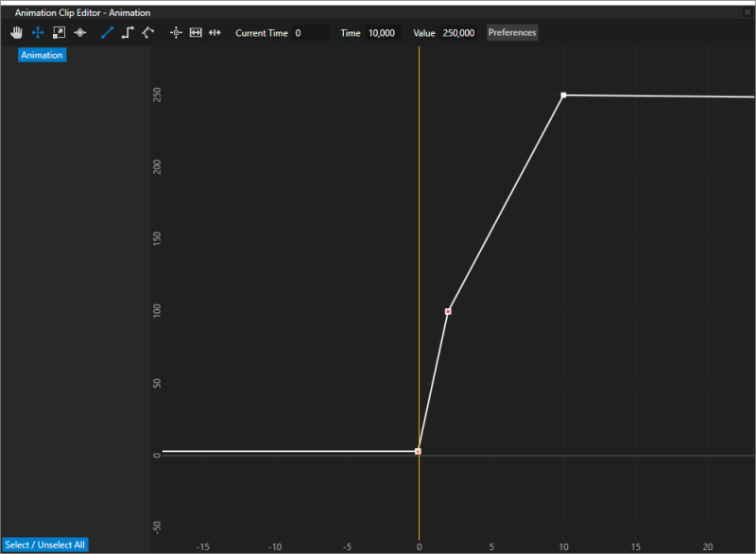The image size is (756, 554).
Task: Select the keyframe at value 100
Action: (x=448, y=311)
